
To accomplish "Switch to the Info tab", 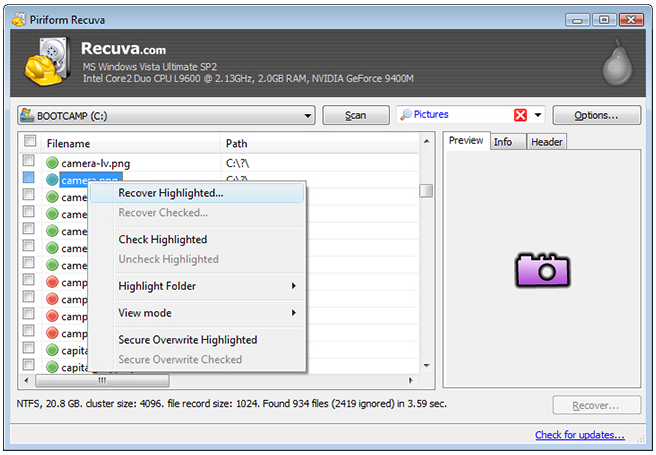I will tap(503, 142).
